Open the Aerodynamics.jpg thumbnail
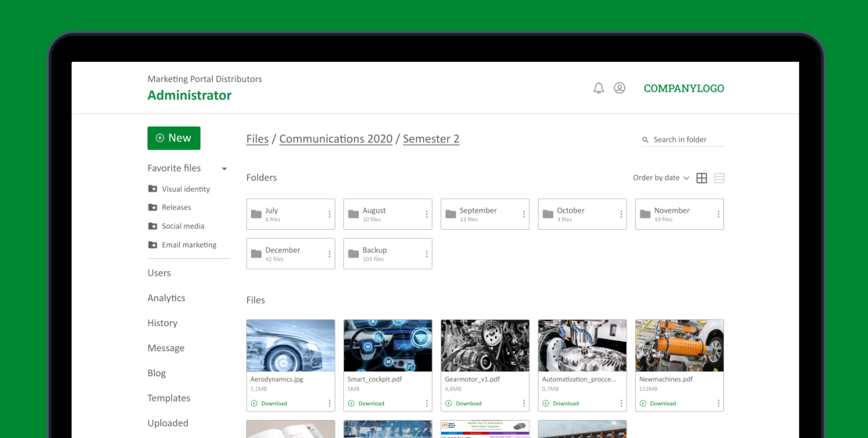The height and width of the screenshot is (438, 868). point(291,346)
